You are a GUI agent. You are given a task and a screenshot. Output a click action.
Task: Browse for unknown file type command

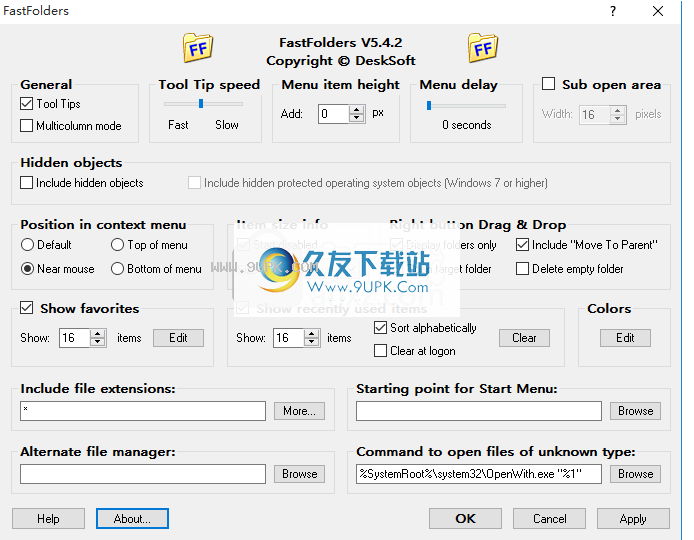coord(636,474)
